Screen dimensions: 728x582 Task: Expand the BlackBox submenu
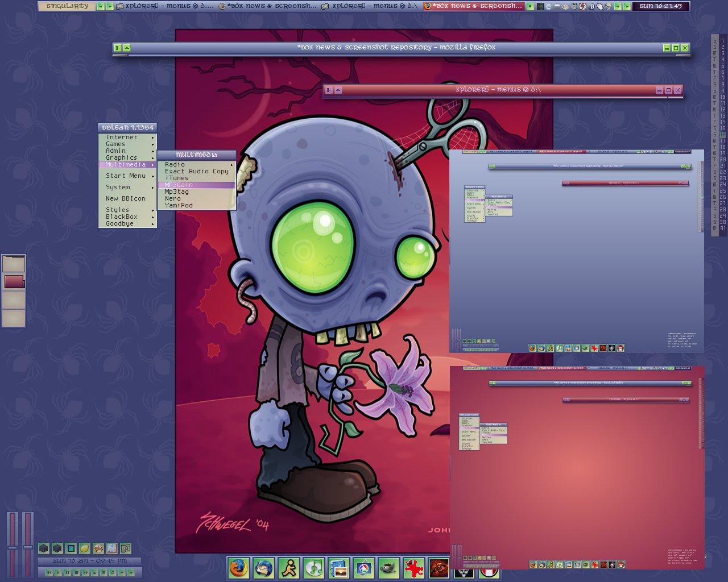click(127, 217)
